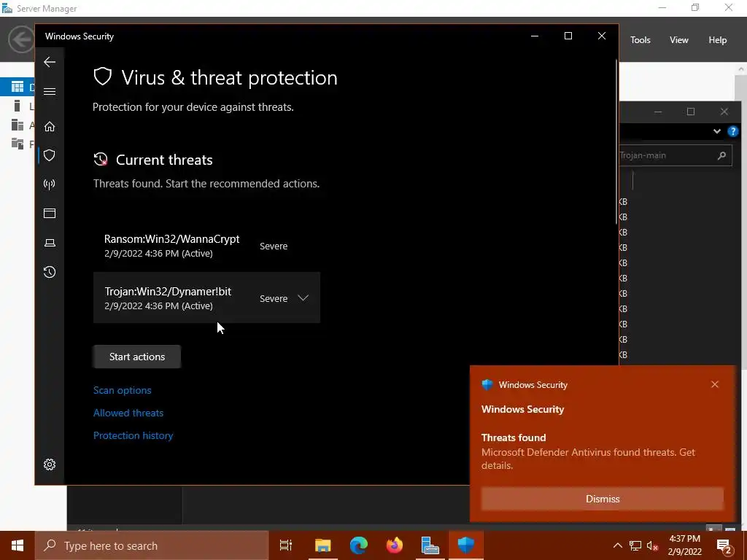Click Start actions button
This screenshot has height=560, width=747.
coord(137,357)
